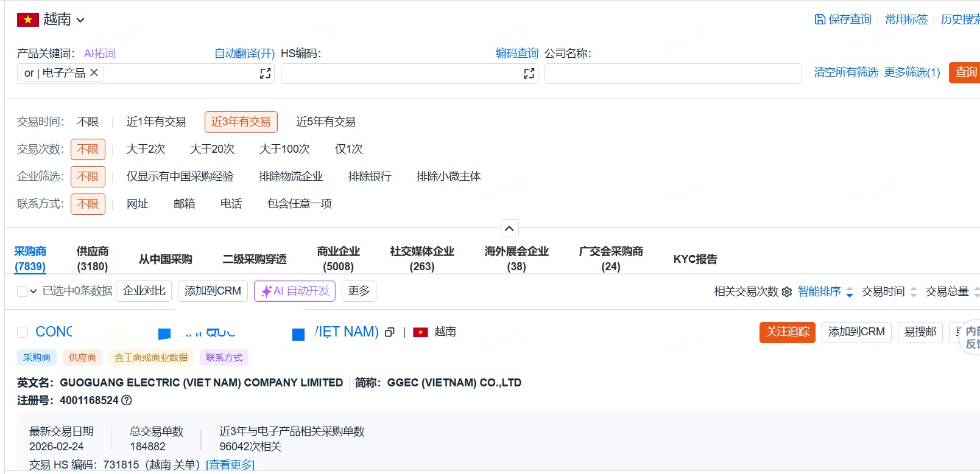Click the save query floppy disk icon
980x474 pixels.
(820, 19)
